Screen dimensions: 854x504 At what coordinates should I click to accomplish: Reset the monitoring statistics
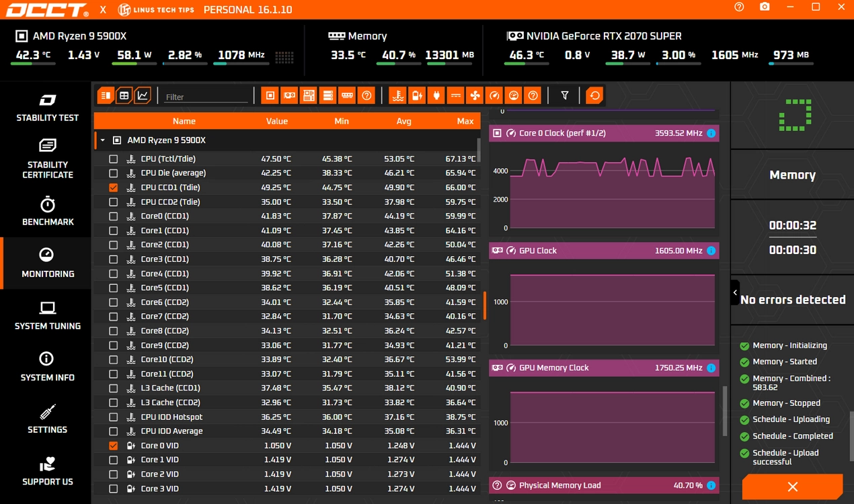[x=594, y=95]
